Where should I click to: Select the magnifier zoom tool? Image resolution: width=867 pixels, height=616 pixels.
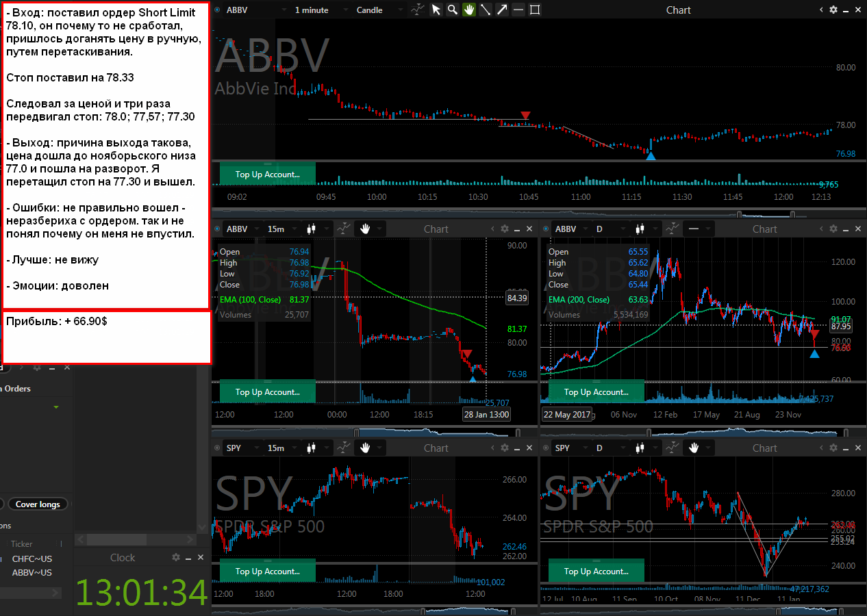coord(453,10)
